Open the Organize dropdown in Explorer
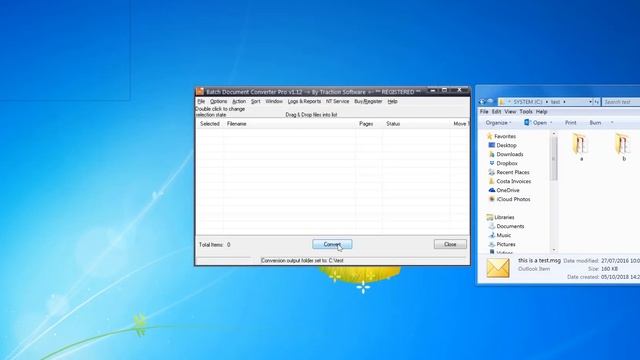Screen dimensions: 640x360 point(498,122)
